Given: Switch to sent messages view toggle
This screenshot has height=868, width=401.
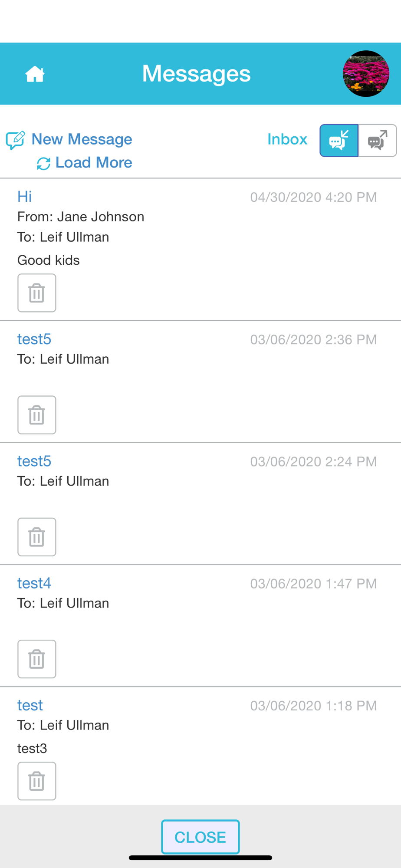Looking at the screenshot, I should pos(378,141).
